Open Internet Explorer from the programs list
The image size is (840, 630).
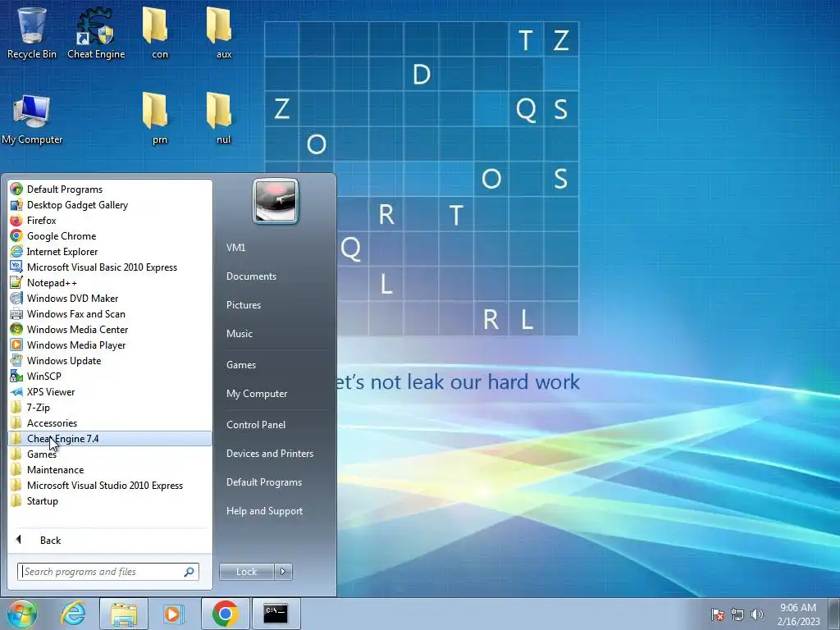point(110,251)
